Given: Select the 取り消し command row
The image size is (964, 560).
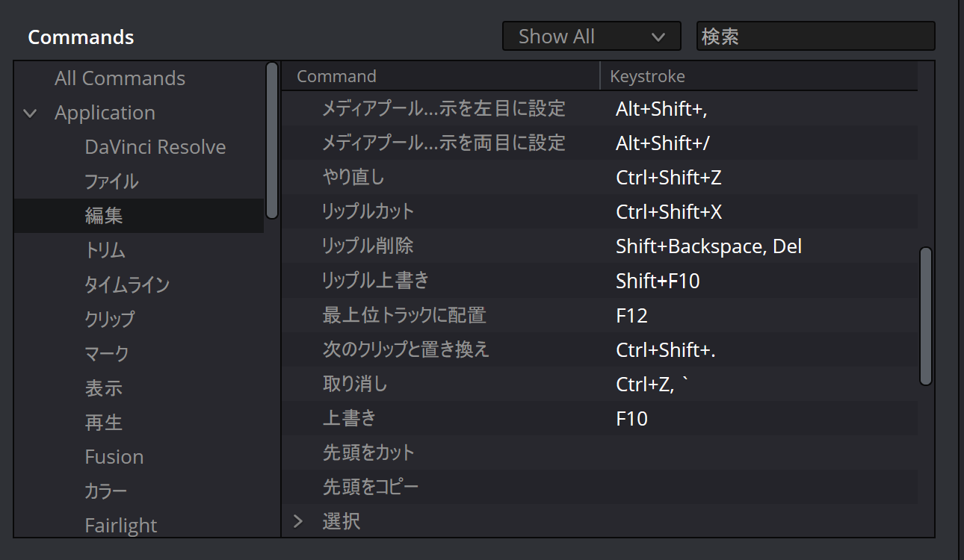Looking at the screenshot, I should click(x=600, y=383).
